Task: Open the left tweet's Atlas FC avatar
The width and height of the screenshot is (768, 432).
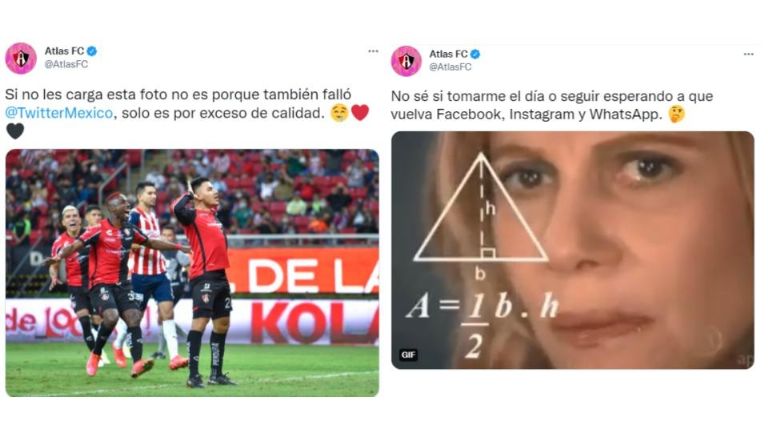Action: click(21, 58)
